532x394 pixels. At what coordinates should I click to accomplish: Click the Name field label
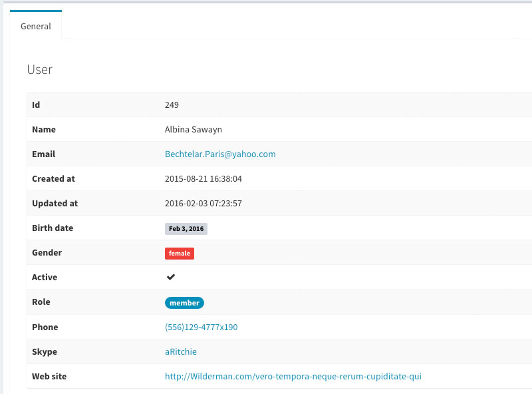point(44,129)
